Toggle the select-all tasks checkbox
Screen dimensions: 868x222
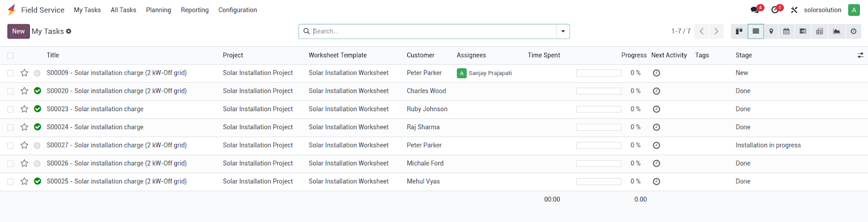(x=10, y=55)
